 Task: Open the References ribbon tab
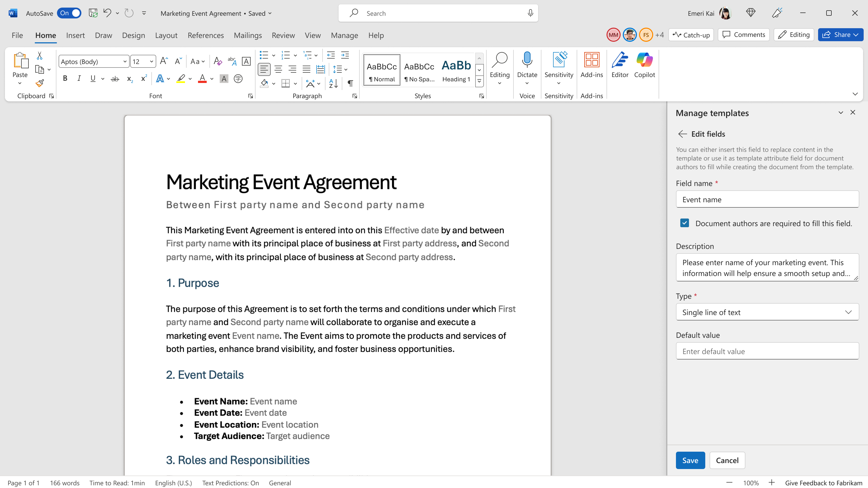206,35
